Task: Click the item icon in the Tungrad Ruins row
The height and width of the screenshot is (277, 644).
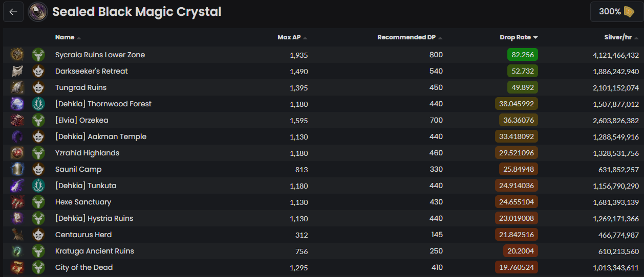Action: pos(17,87)
